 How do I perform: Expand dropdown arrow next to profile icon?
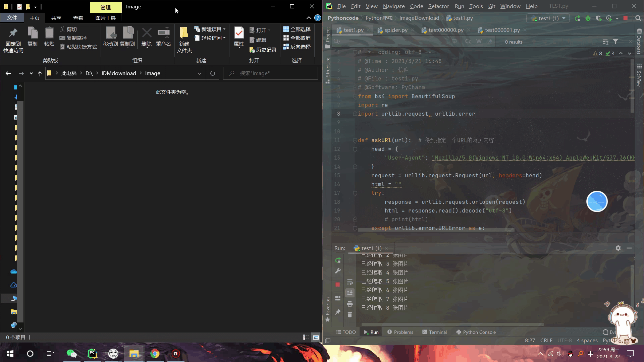[617, 18]
